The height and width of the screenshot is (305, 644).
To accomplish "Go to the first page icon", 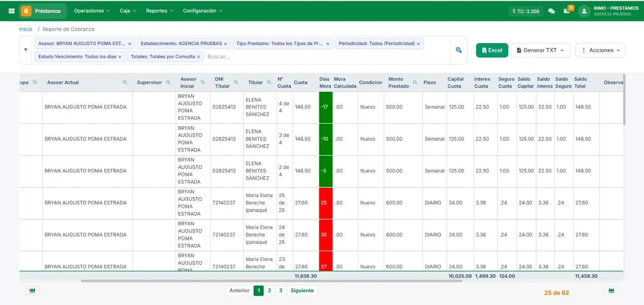I will (x=32, y=290).
